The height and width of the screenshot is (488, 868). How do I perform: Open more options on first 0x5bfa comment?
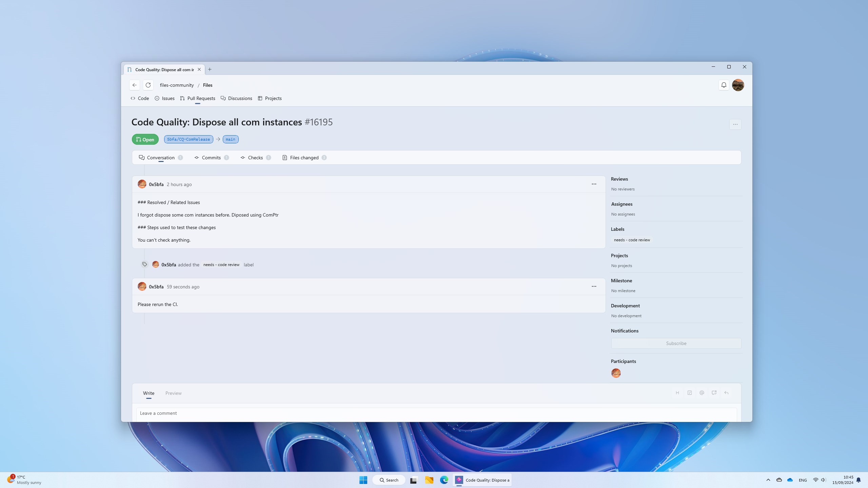pos(594,184)
